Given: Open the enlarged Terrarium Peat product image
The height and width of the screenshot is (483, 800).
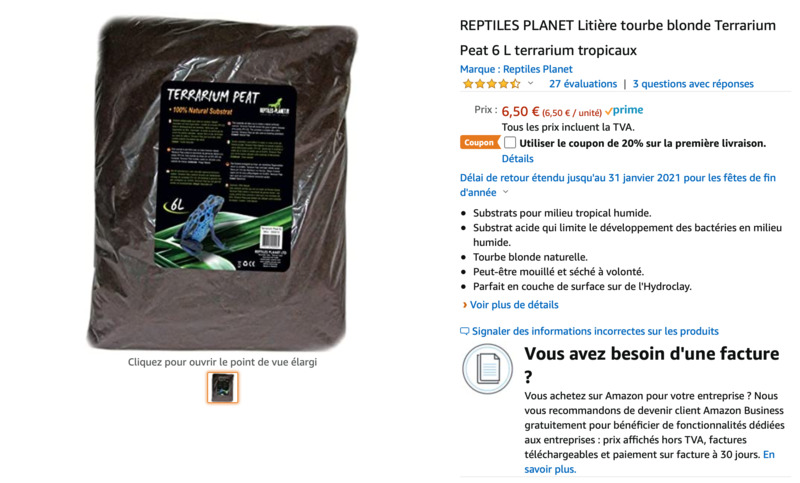Looking at the screenshot, I should click(x=222, y=184).
